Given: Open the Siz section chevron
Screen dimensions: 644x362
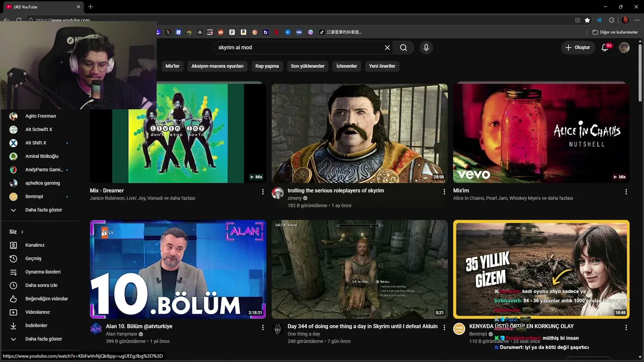Looking at the screenshot, I should point(22,232).
